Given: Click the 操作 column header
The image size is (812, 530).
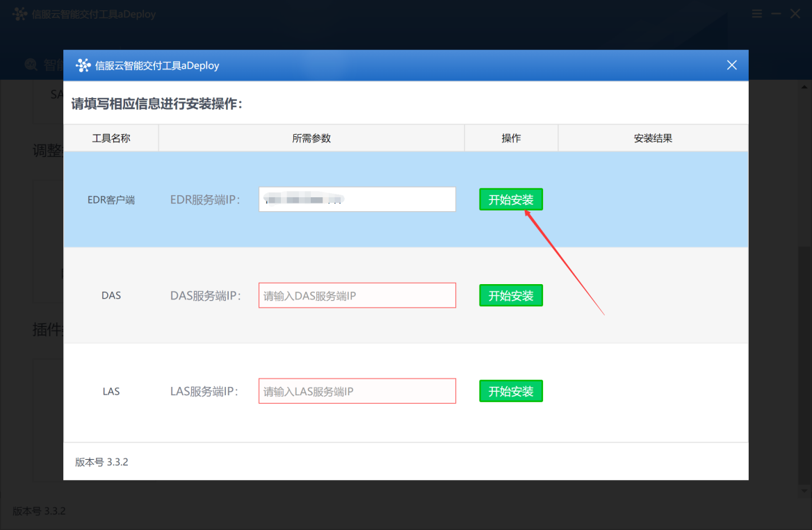Looking at the screenshot, I should click(511, 138).
